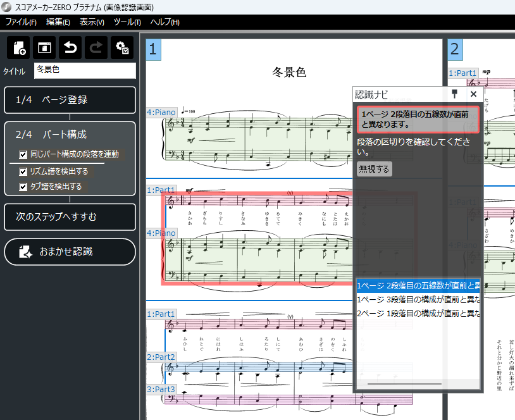515x420 pixels.
Task: Toggle リズム譜を検出する checkbox
Action: tap(23, 171)
